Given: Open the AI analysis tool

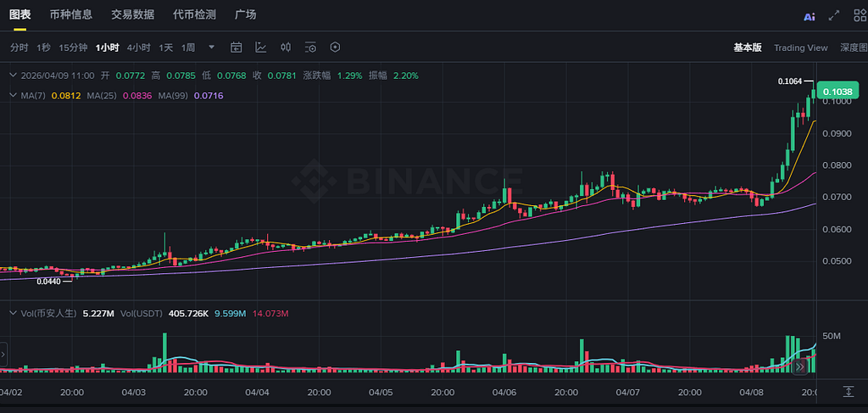Looking at the screenshot, I should coord(809,15).
